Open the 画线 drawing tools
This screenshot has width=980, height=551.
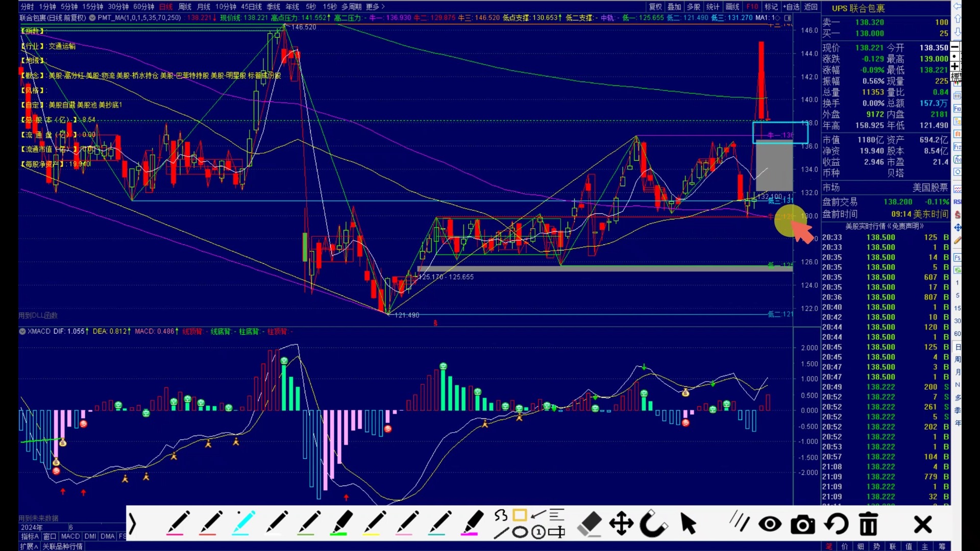pos(732,7)
